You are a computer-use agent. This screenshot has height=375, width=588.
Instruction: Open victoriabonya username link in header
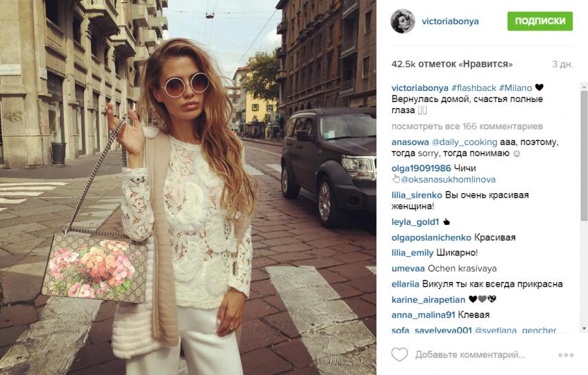[450, 22]
